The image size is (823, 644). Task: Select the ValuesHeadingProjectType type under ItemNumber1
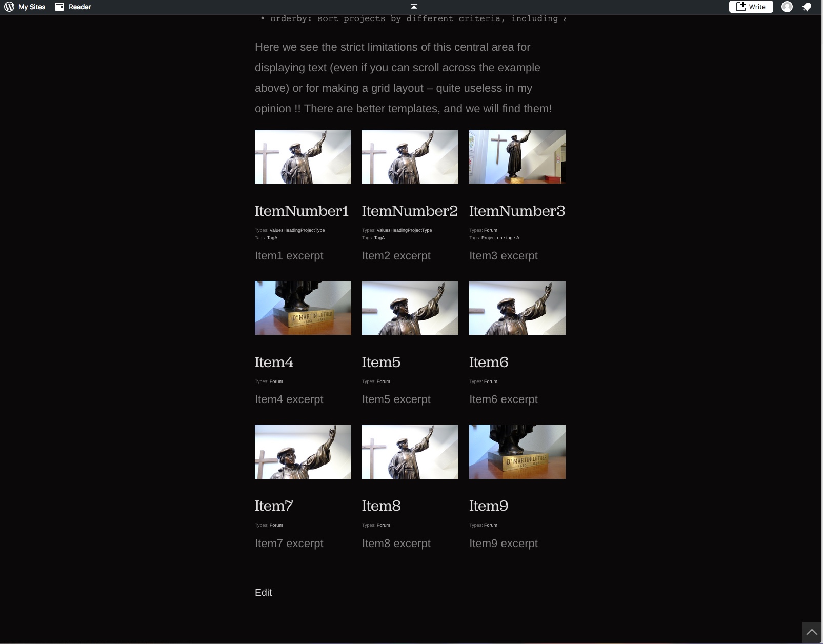tap(297, 230)
